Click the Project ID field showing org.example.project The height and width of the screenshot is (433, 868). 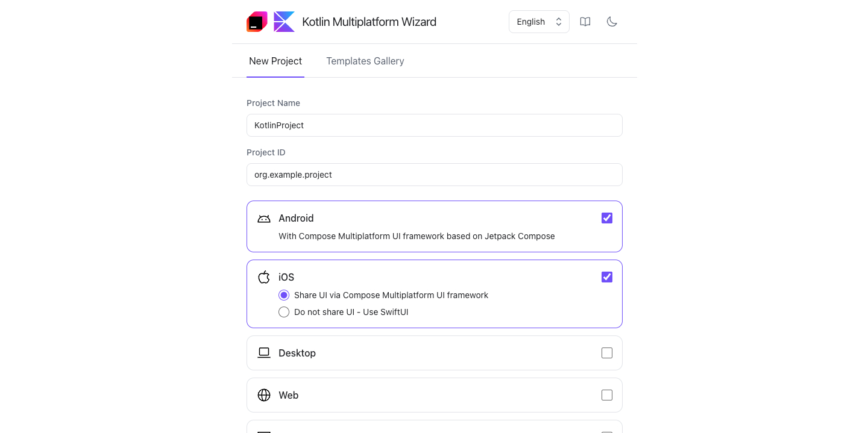click(434, 175)
